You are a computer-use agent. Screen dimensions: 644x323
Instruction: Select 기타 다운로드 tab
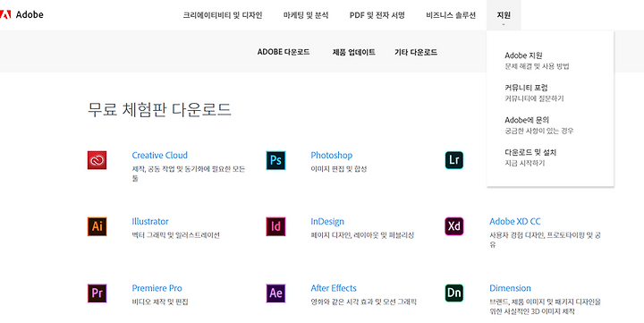coord(416,52)
